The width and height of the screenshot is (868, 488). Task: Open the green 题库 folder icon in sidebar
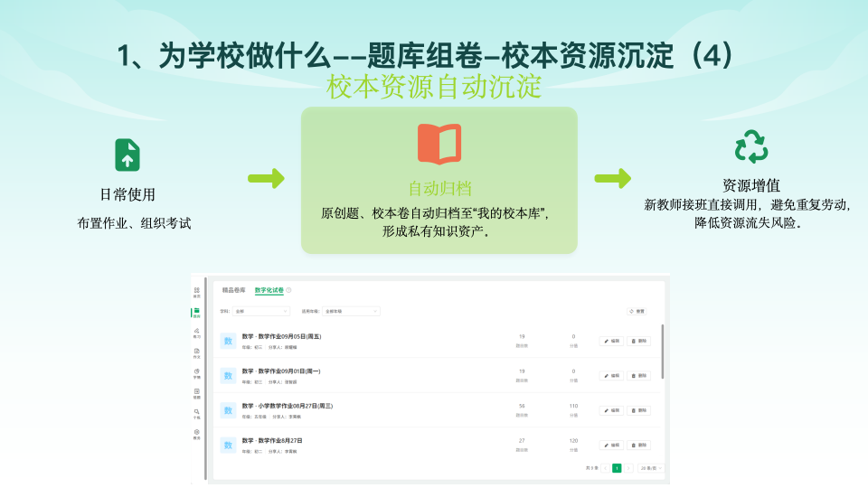(x=196, y=312)
